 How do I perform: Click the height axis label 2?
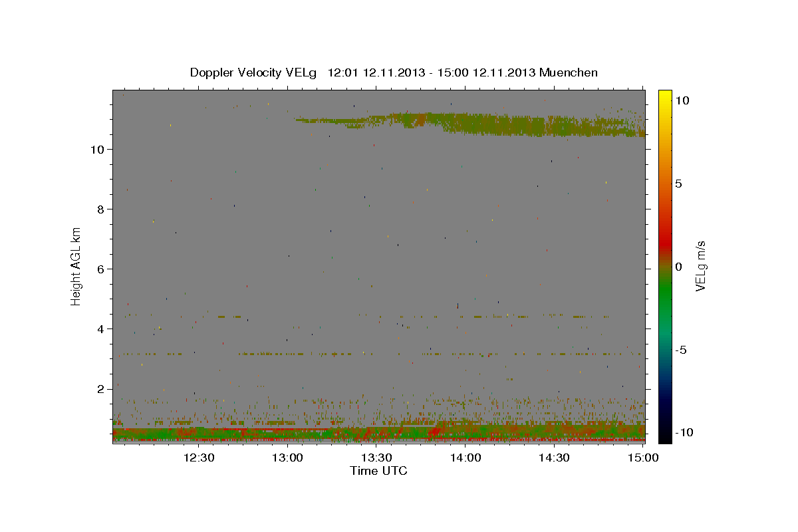tap(102, 389)
